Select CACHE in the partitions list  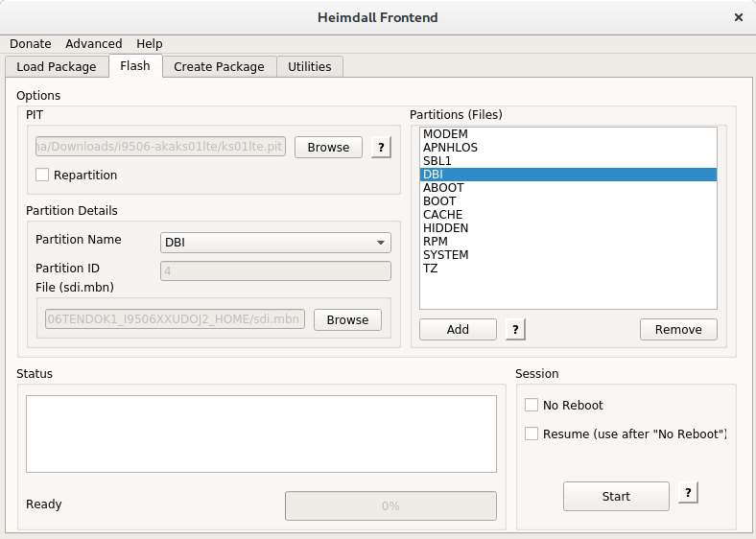(x=568, y=215)
